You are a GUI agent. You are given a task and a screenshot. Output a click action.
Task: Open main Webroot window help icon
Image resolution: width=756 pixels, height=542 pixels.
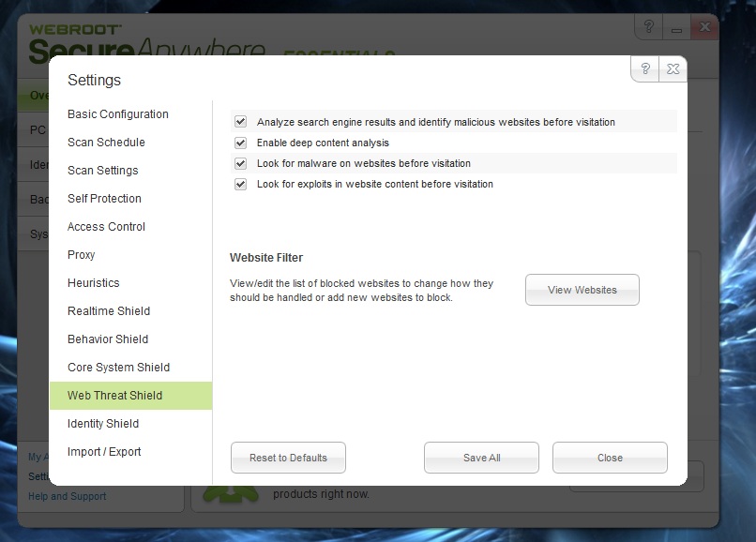[649, 26]
